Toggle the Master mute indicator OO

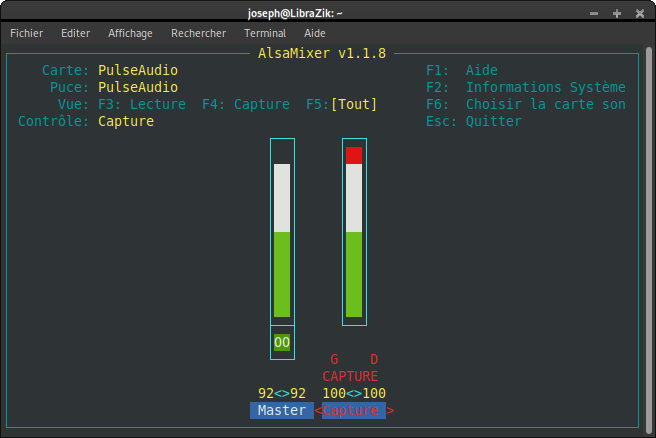click(x=282, y=342)
